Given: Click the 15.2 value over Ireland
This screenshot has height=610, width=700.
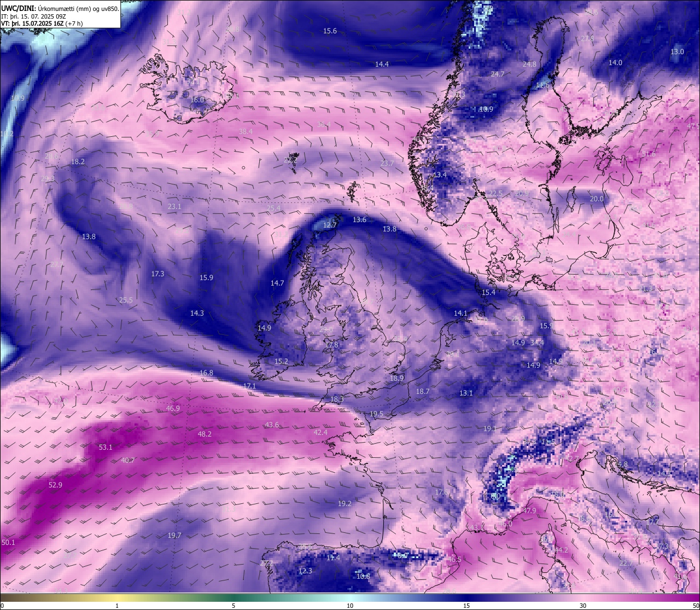Looking at the screenshot, I should tap(281, 361).
